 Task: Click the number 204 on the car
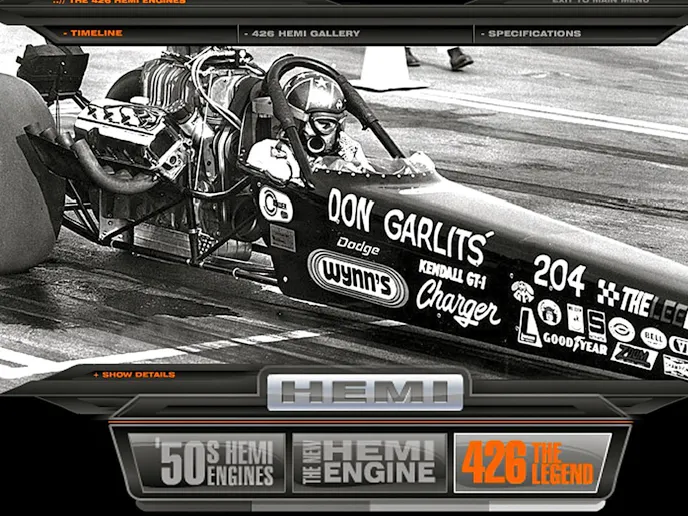tap(559, 274)
